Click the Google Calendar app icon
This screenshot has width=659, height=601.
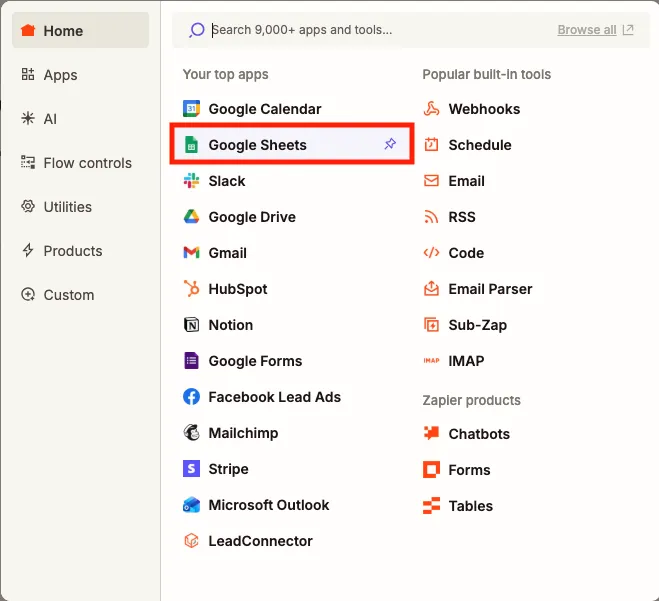point(191,109)
